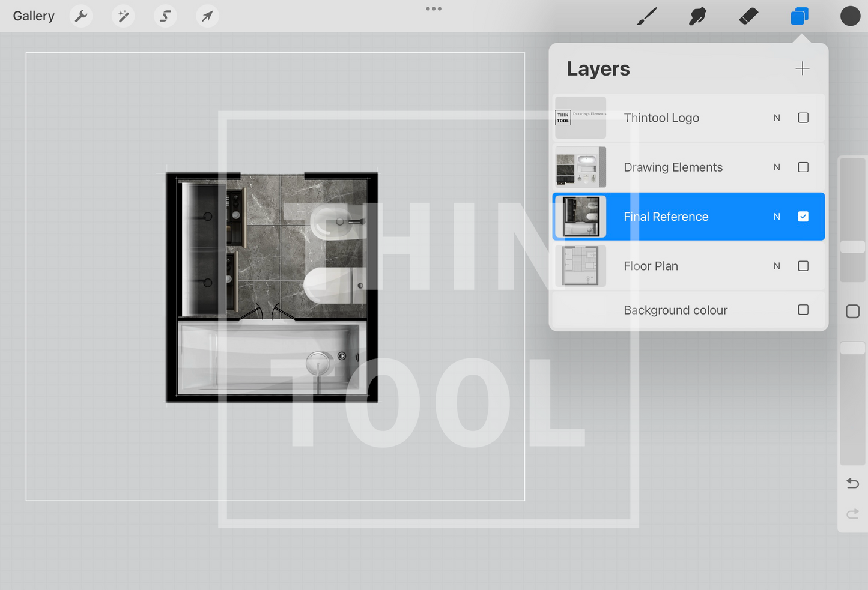This screenshot has width=868, height=590.
Task: Tap the sidebar Modify square button
Action: (x=852, y=312)
